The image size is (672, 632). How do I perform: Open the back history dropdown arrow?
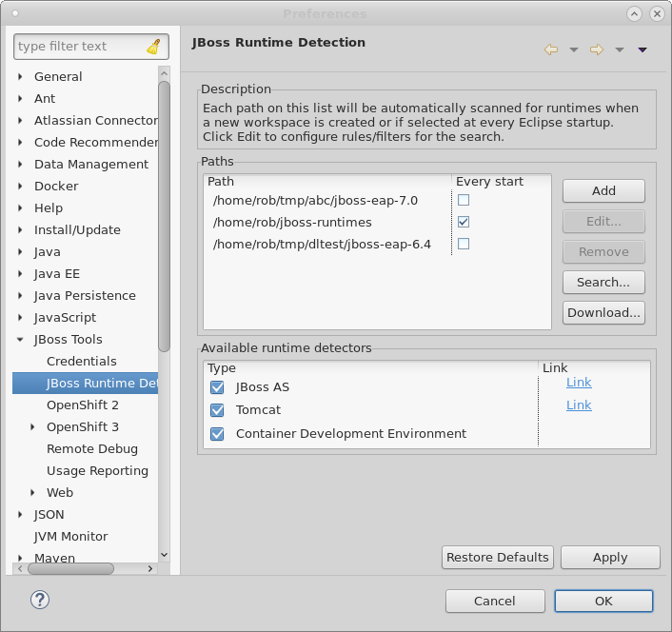(573, 49)
